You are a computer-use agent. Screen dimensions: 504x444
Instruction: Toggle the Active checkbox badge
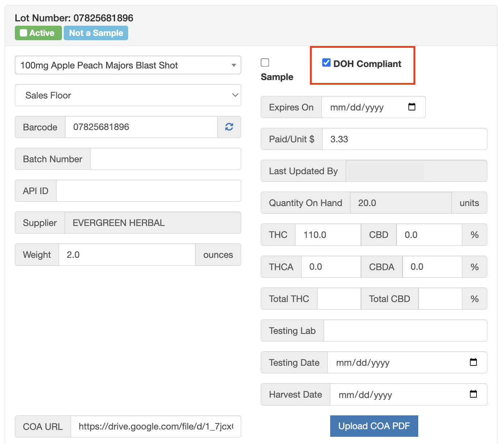pos(38,33)
